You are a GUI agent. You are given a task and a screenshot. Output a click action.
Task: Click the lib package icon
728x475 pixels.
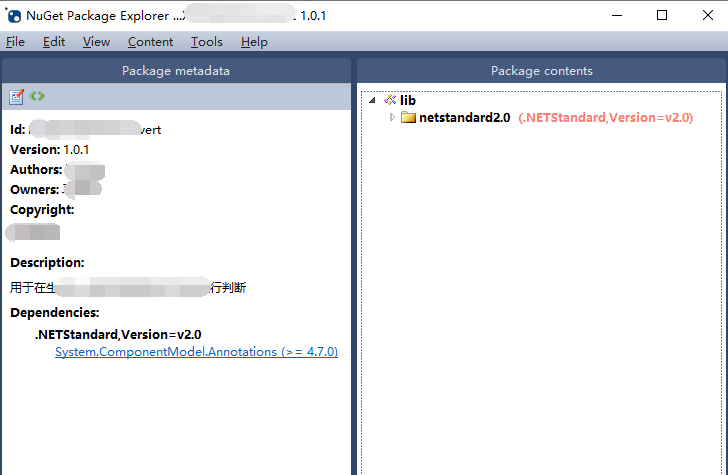[390, 100]
